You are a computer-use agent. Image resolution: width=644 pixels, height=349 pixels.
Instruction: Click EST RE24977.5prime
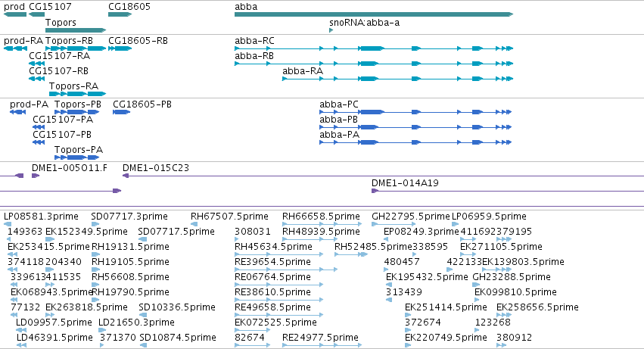320,338
